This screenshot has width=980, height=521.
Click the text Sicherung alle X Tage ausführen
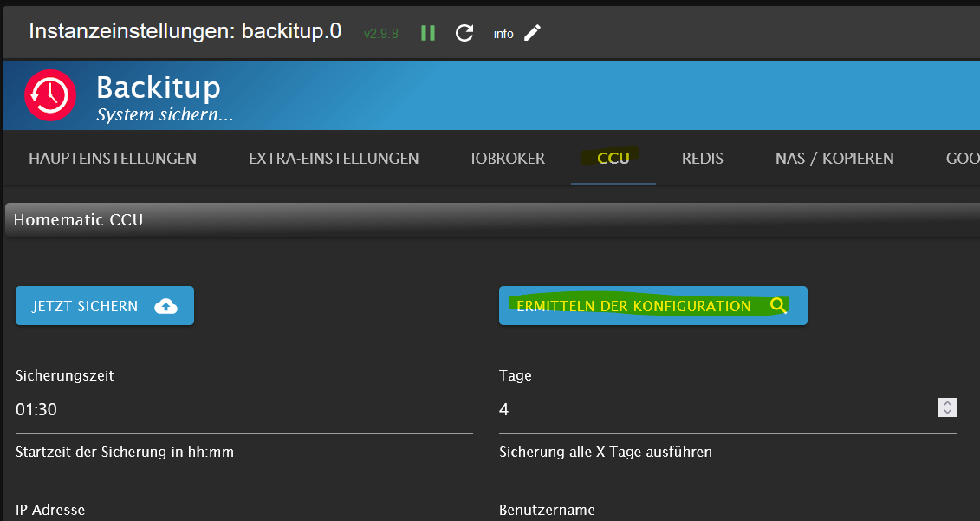tap(606, 453)
